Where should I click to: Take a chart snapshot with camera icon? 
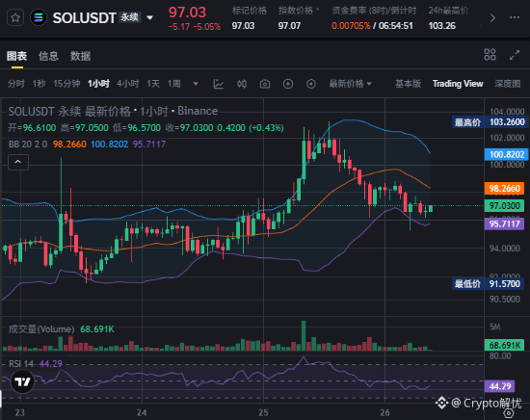tap(265, 84)
